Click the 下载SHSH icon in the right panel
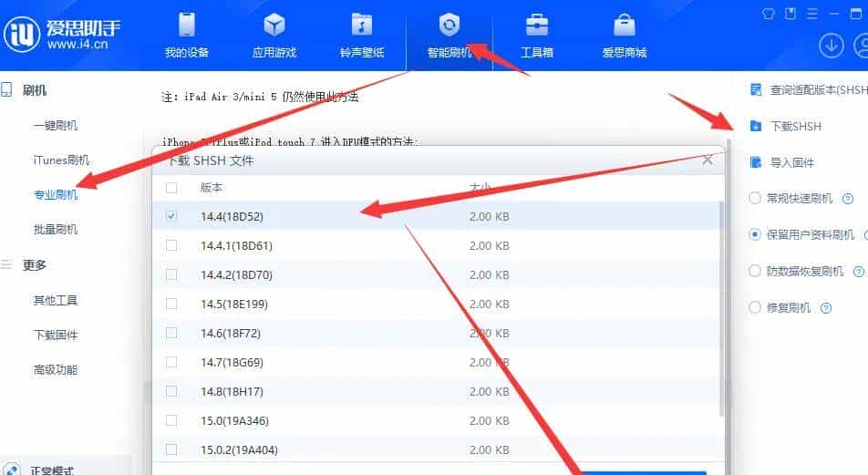This screenshot has width=868, height=475. point(756,126)
